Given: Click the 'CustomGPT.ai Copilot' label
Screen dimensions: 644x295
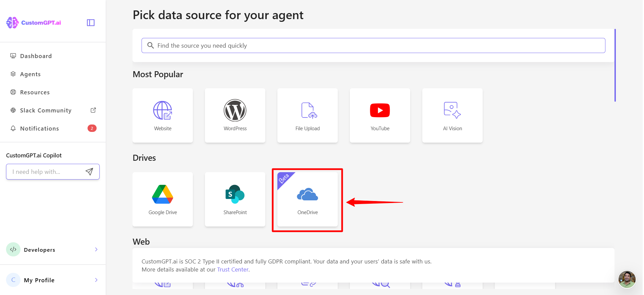Looking at the screenshot, I should click(x=34, y=155).
